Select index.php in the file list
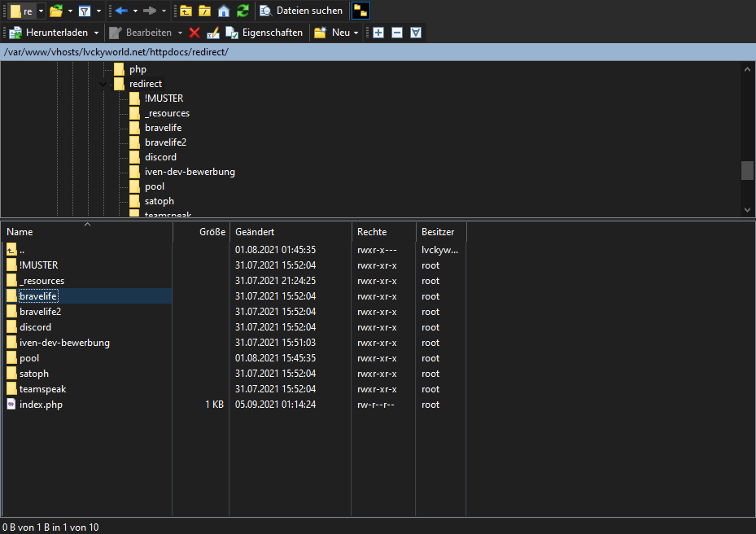The width and height of the screenshot is (756, 534). coord(41,405)
